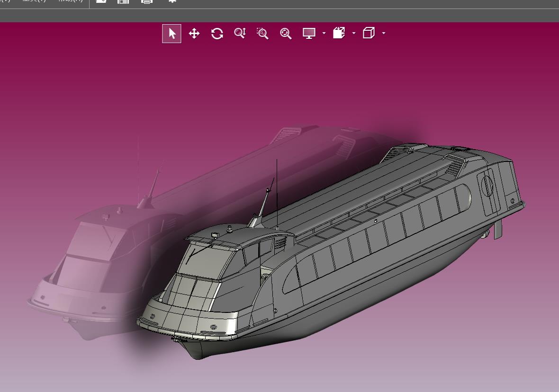Click the monitor display mode icon
Image resolution: width=559 pixels, height=392 pixels.
point(309,34)
